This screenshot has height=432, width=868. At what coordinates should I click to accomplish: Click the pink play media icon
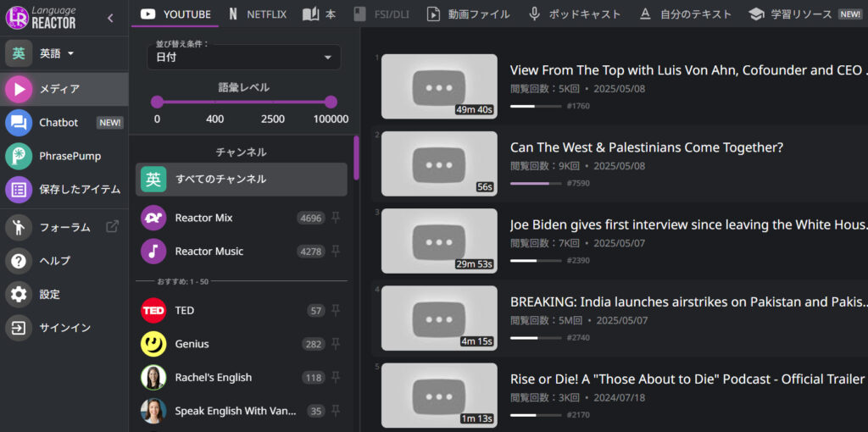click(19, 89)
